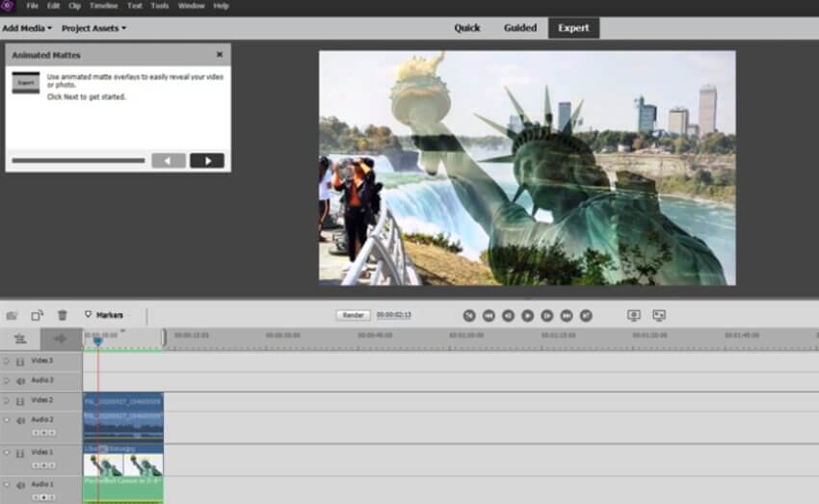819x504 pixels.
Task: Open fullscreen monitor preview icon
Action: [634, 315]
